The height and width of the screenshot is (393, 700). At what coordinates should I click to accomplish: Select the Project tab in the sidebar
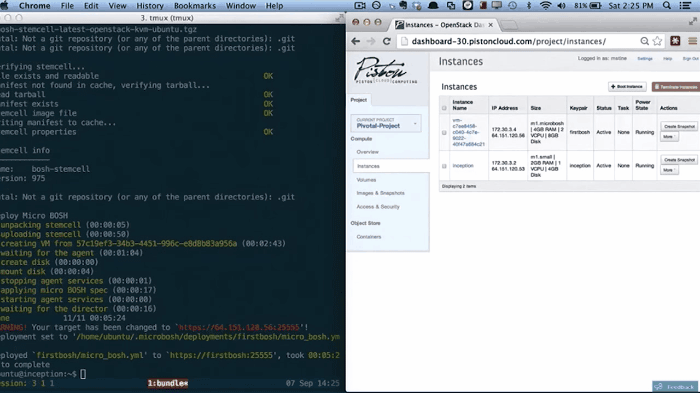pyautogui.click(x=359, y=100)
